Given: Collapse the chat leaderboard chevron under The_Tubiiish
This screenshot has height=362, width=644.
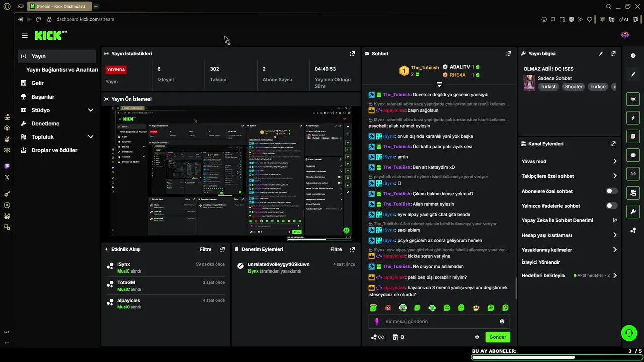Looking at the screenshot, I should [439, 85].
